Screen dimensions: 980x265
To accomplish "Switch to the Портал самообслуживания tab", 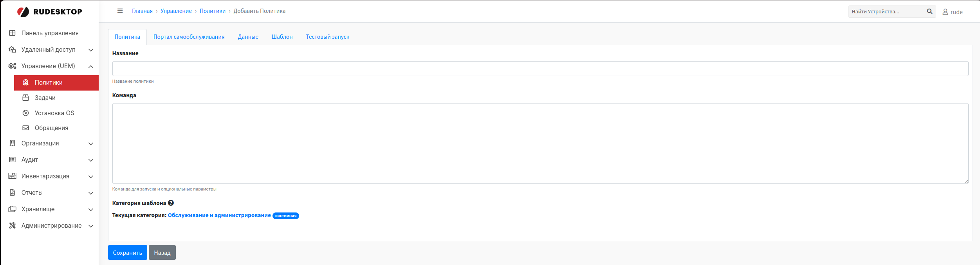I will (189, 37).
